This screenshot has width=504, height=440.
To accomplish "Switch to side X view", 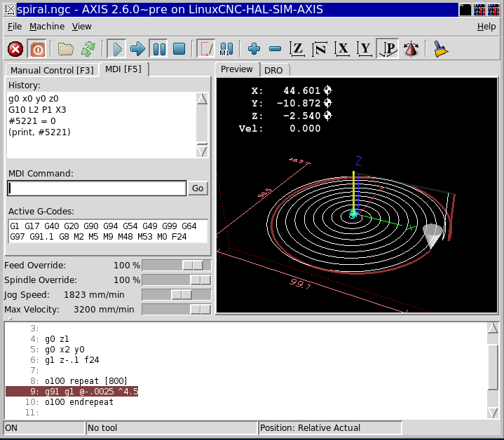I will coord(342,50).
